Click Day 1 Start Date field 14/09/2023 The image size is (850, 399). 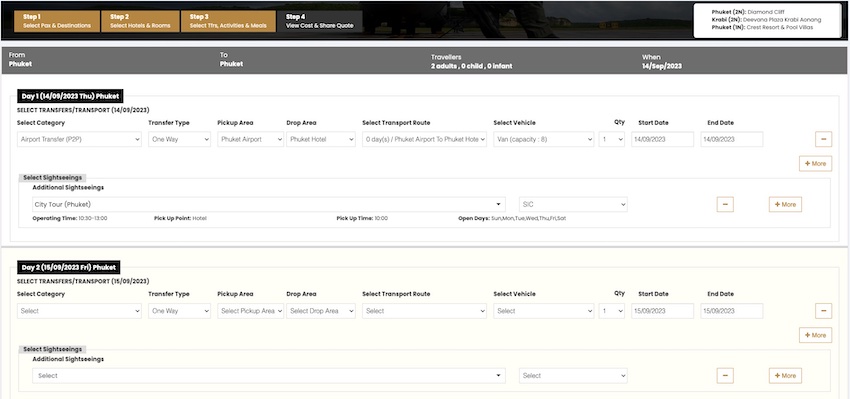pos(662,139)
